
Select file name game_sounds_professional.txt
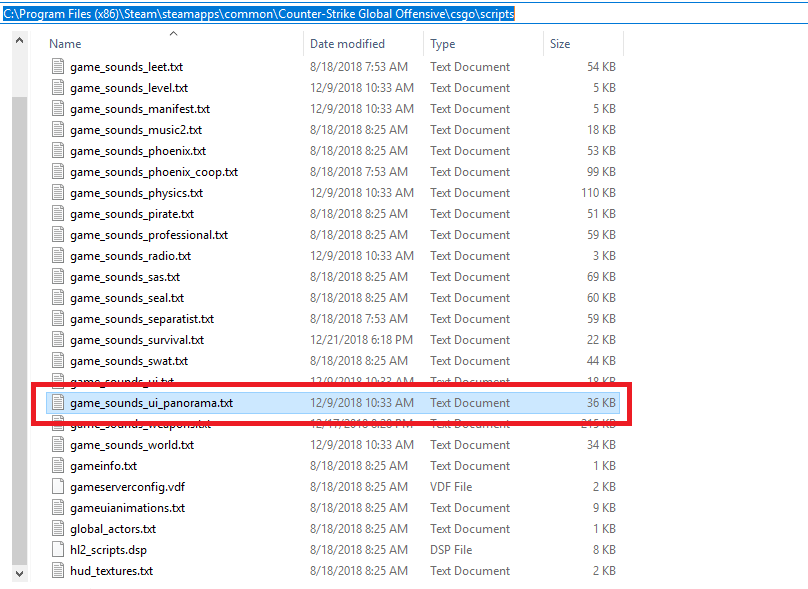tap(149, 235)
